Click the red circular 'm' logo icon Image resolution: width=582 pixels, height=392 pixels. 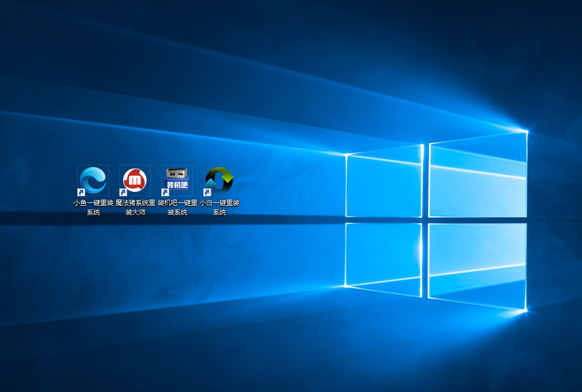134,179
